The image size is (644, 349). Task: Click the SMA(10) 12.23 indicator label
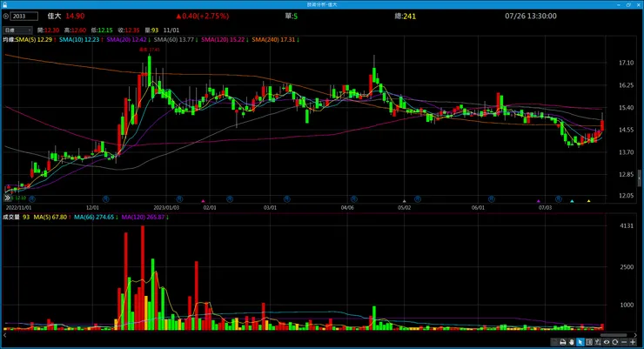(x=81, y=39)
